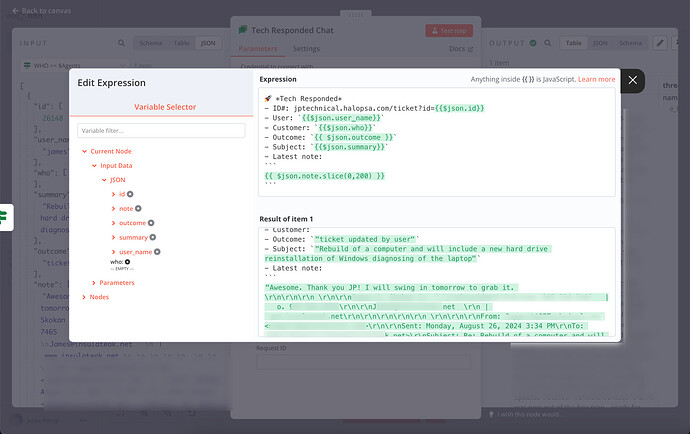Collapse the Input Data tree node
Image resolution: width=690 pixels, height=434 pixels.
pyautogui.click(x=94, y=166)
